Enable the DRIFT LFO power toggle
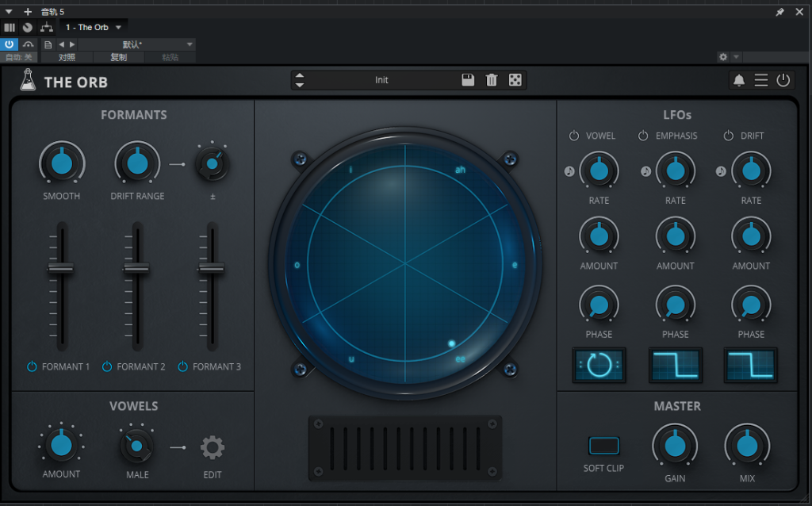The width and height of the screenshot is (812, 506). point(728,136)
